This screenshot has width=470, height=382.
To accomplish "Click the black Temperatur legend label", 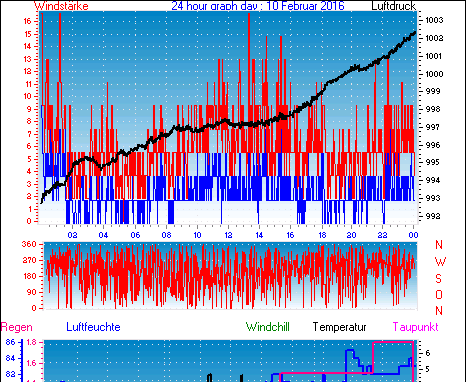I will pos(339,327).
